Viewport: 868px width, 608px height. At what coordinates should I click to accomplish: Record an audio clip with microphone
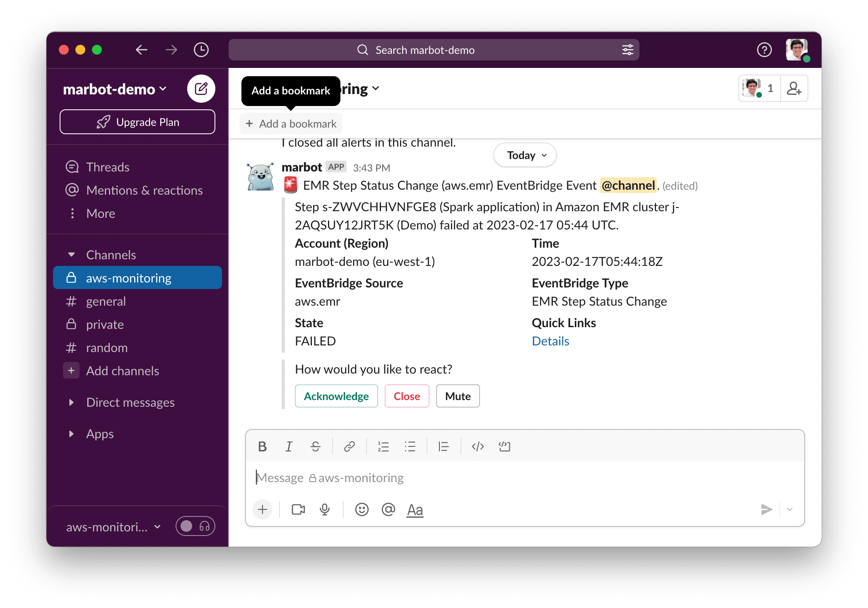[x=324, y=509]
